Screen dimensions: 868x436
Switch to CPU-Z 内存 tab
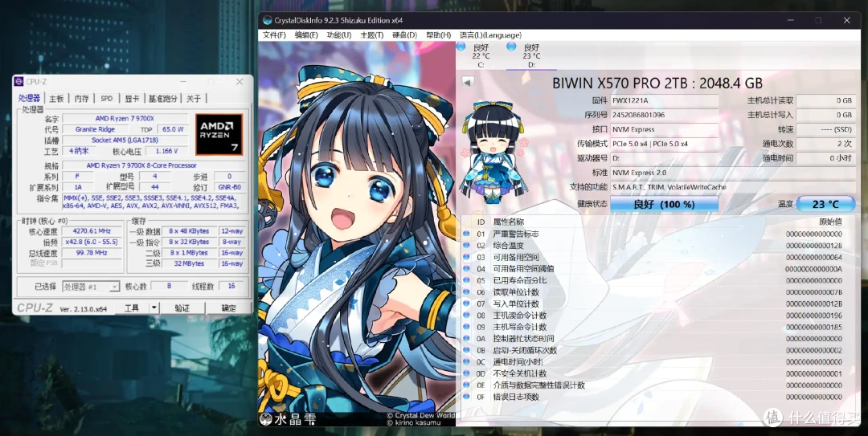[81, 99]
